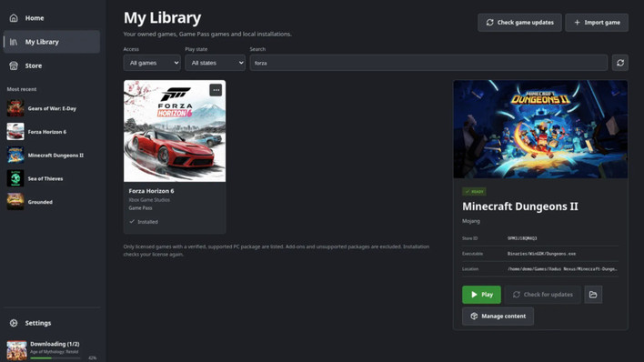Click the download progress bar
Image resolution: width=644 pixels, height=362 pixels.
pyautogui.click(x=55, y=358)
